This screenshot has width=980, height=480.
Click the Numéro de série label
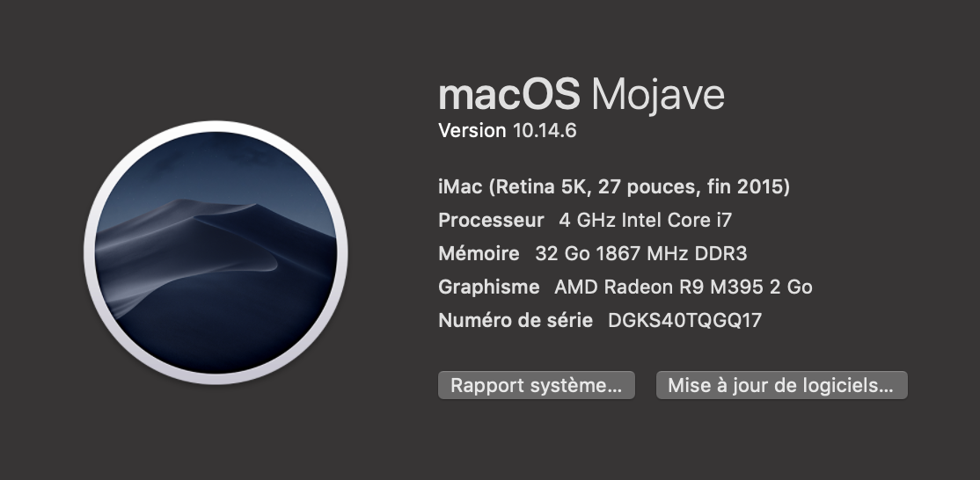tap(516, 320)
